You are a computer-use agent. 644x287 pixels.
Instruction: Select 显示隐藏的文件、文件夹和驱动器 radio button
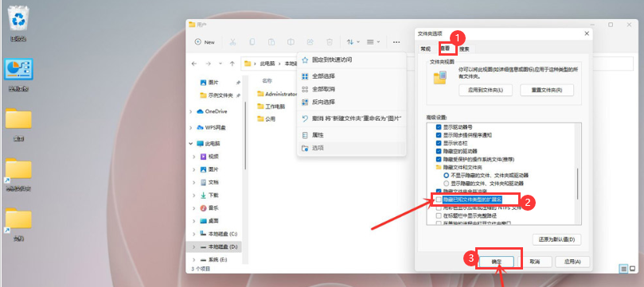446,184
